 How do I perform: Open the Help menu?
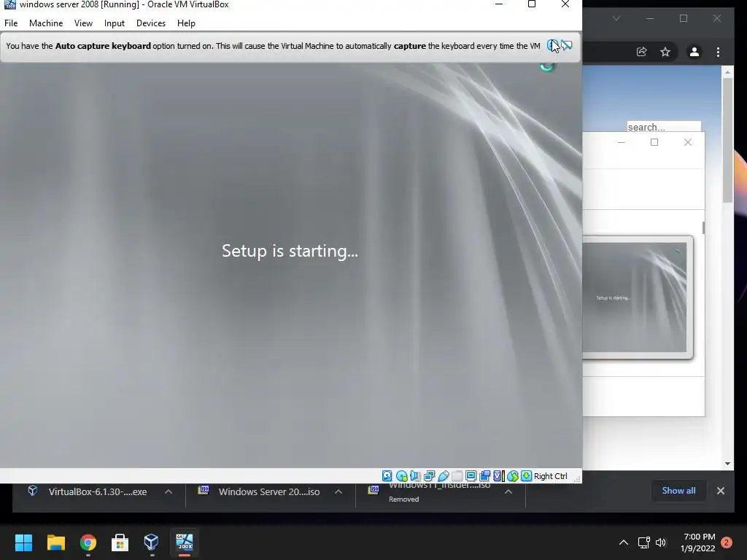[186, 23]
